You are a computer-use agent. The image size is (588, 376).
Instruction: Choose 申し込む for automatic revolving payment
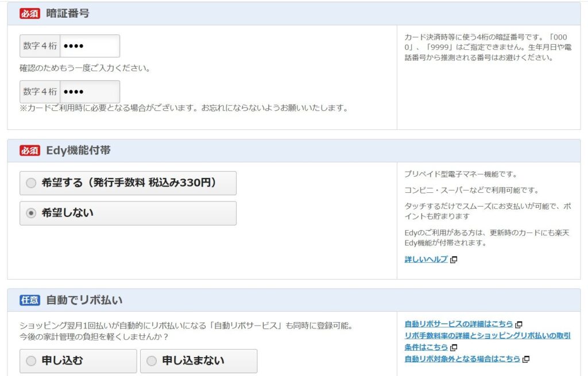tap(78, 361)
